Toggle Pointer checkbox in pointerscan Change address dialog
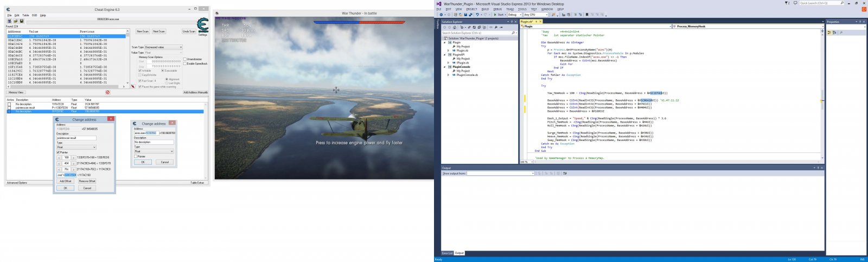 58,152
